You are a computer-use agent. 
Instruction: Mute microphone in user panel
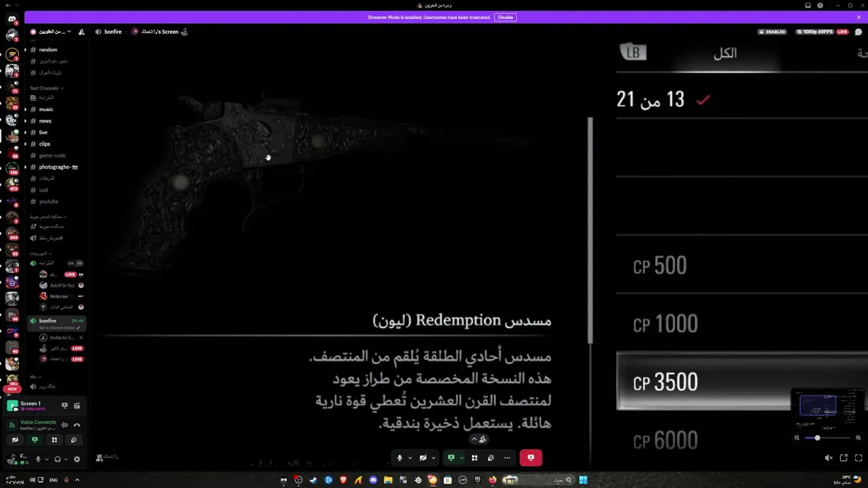[38, 459]
